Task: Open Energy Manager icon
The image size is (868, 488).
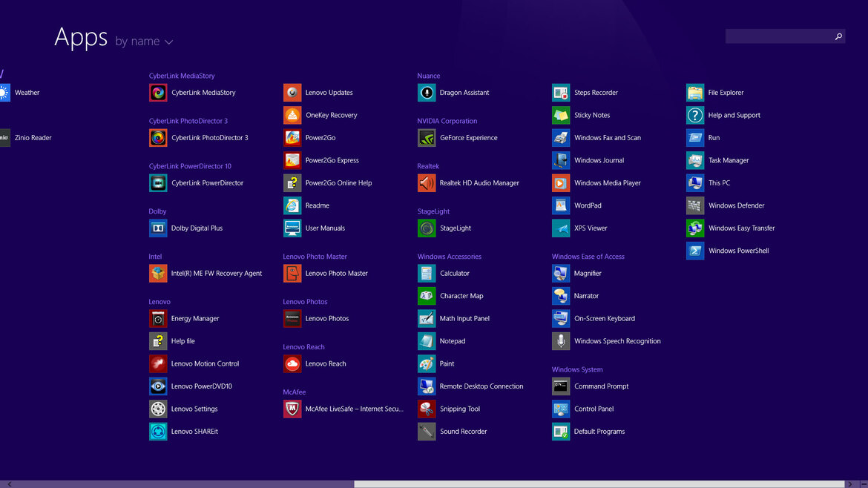Action: (158, 319)
